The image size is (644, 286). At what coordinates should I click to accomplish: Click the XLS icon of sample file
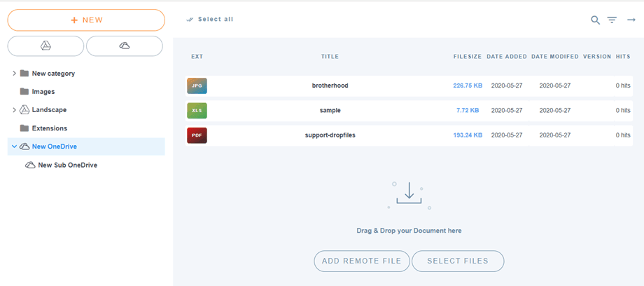click(197, 110)
